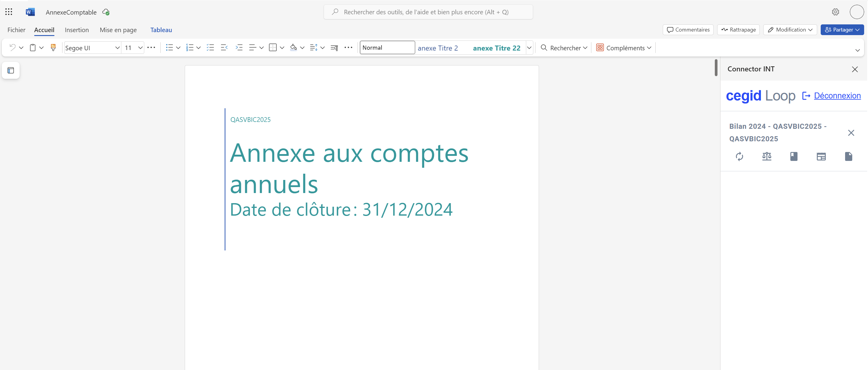Screen dimensions: 868x370
Task: Click the Partager button
Action: click(842, 30)
